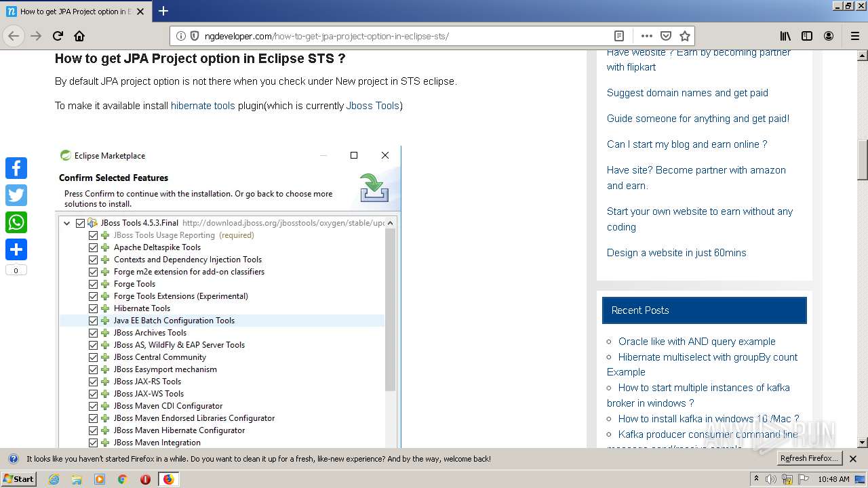Screen dimensions: 868x488
Task: Open more share options plus icon
Action: (x=16, y=249)
